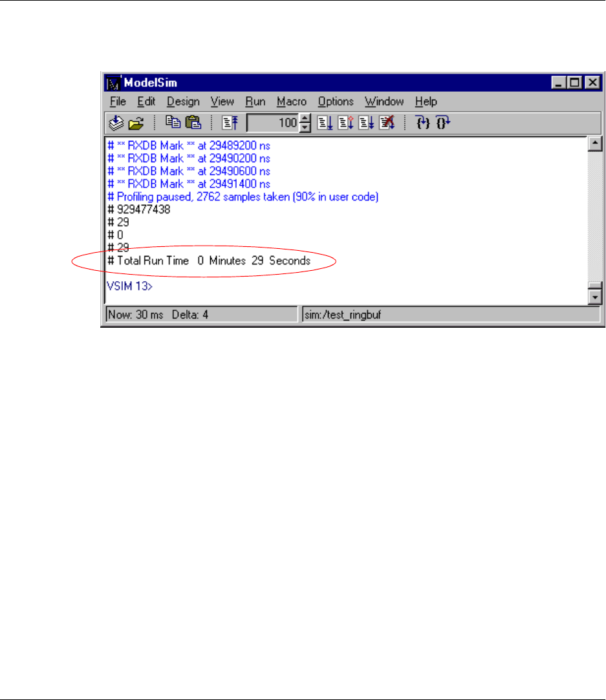This screenshot has width=606, height=700.
Task: Open the Macro menu
Action: [x=292, y=101]
